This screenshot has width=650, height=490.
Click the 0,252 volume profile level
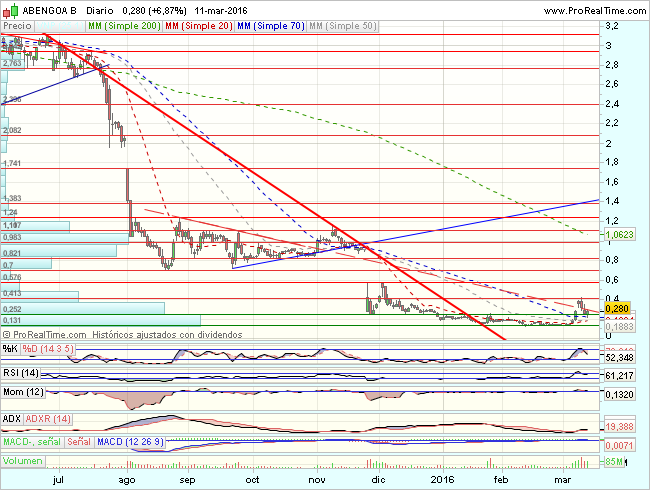12,309
